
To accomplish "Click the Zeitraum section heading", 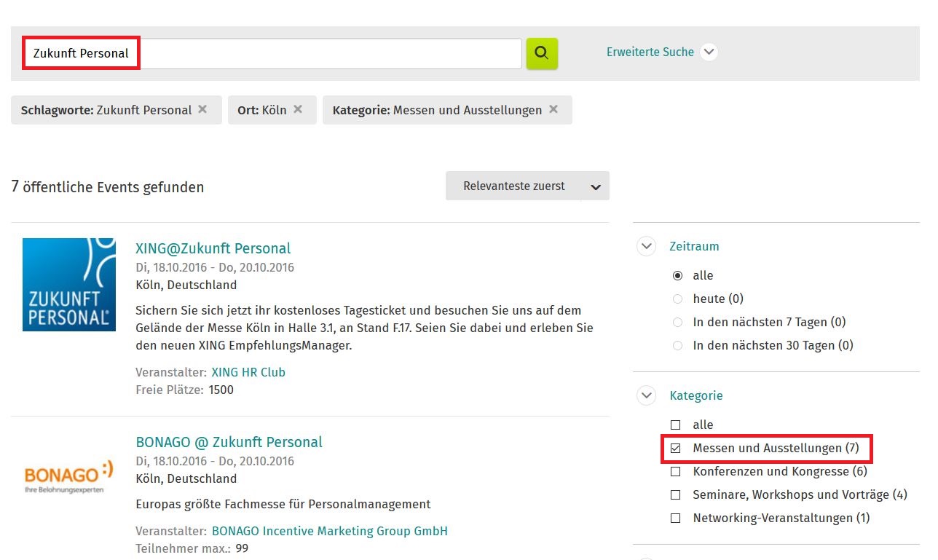I will coord(694,246).
